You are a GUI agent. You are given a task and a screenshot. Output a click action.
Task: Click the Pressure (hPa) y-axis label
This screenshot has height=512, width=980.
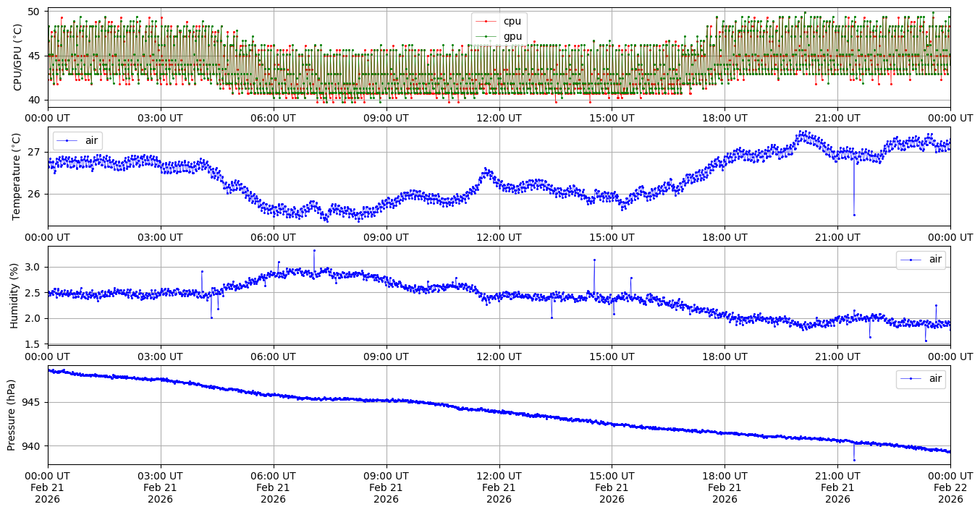(11, 415)
